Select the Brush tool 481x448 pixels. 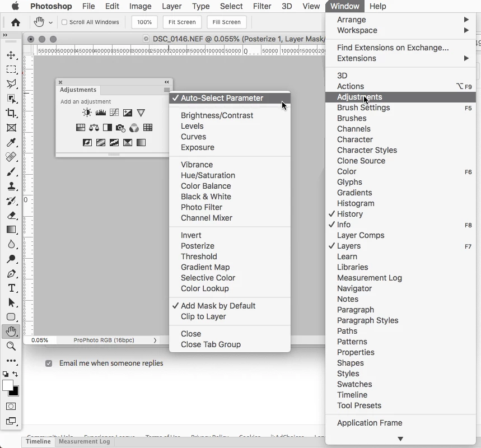coord(11,171)
